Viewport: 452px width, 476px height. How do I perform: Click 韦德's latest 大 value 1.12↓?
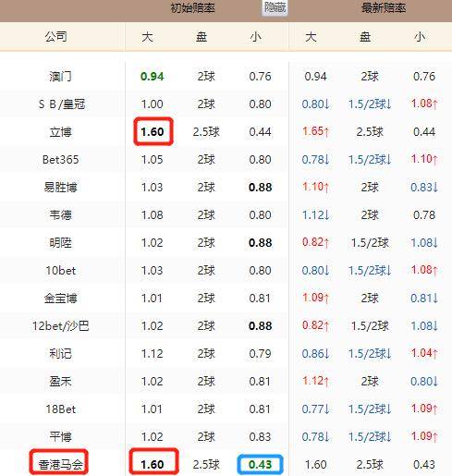point(315,215)
